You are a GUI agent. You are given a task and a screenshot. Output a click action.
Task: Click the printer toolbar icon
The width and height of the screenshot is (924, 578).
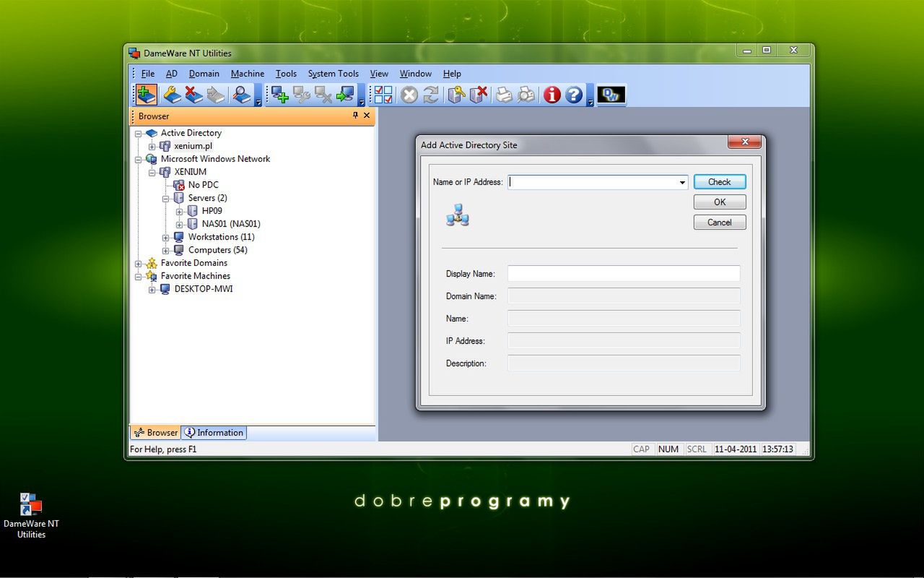pyautogui.click(x=504, y=95)
